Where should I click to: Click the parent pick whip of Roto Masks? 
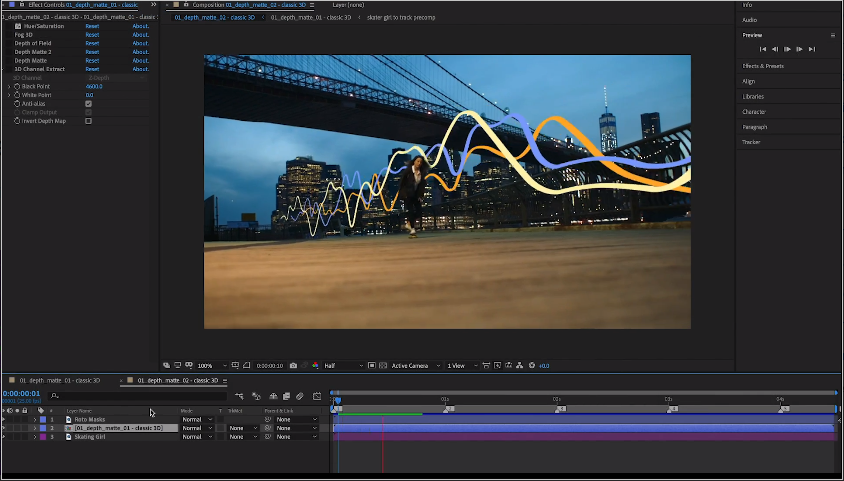(268, 420)
